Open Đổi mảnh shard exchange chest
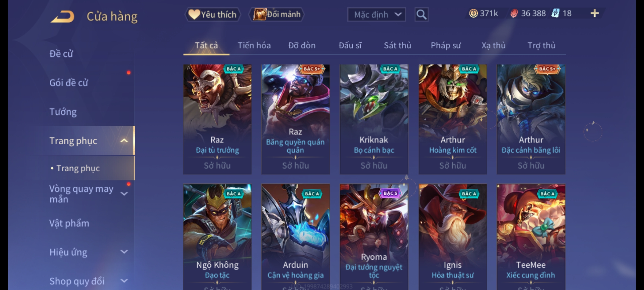The image size is (644, 290). click(277, 15)
